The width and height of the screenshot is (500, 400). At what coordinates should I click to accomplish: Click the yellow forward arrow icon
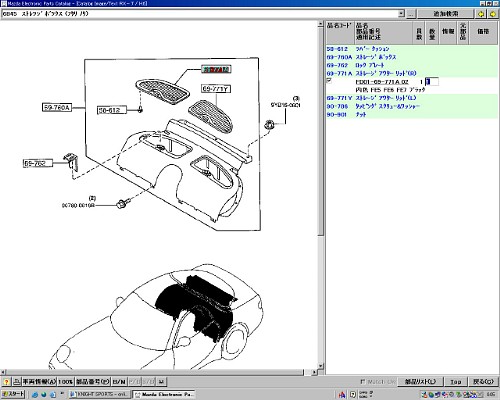coord(493,14)
